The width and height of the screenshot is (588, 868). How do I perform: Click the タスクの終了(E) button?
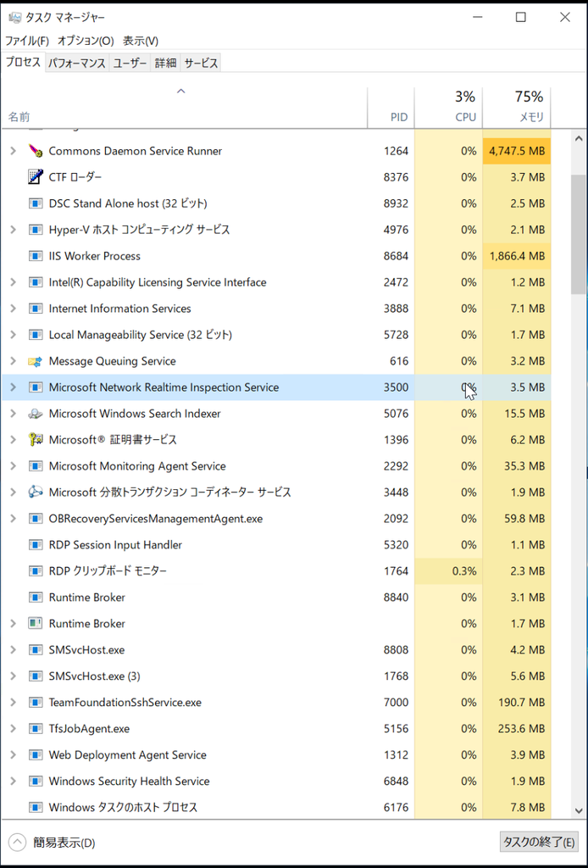point(539,843)
